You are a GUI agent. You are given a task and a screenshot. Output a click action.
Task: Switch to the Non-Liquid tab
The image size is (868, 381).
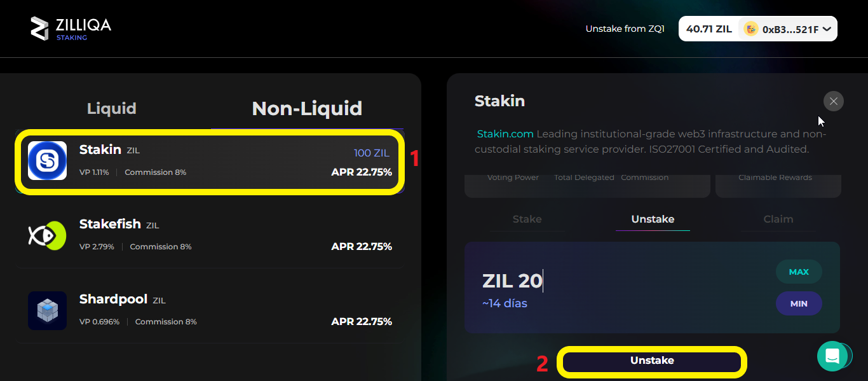pyautogui.click(x=307, y=108)
